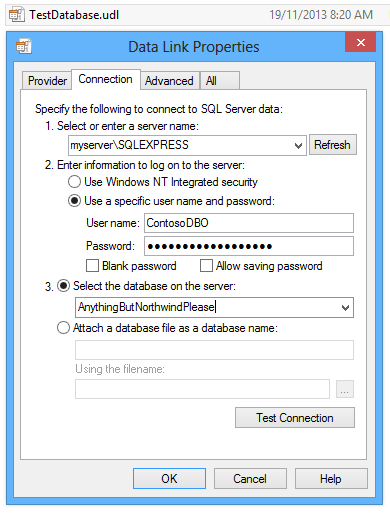The image size is (390, 517).
Task: Select the database on the server radio
Action: 63,286
